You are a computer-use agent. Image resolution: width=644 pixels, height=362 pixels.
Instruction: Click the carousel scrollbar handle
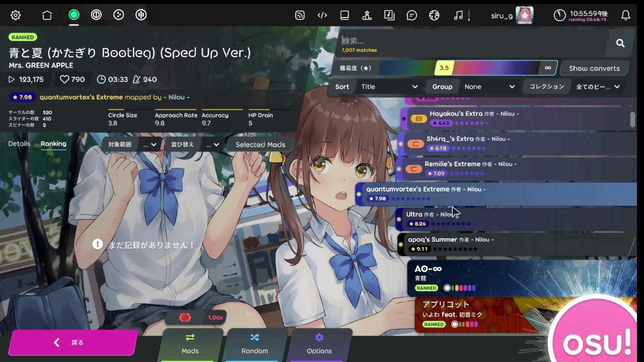pos(633,120)
